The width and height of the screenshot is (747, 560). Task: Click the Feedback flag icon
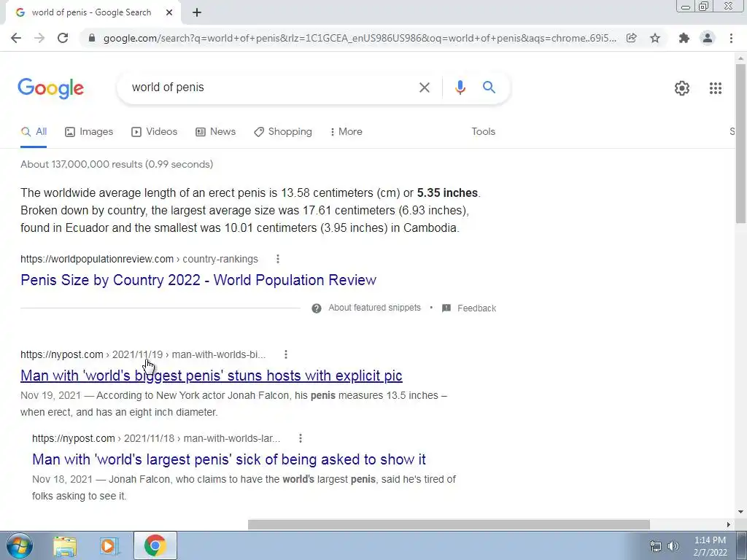pyautogui.click(x=446, y=308)
